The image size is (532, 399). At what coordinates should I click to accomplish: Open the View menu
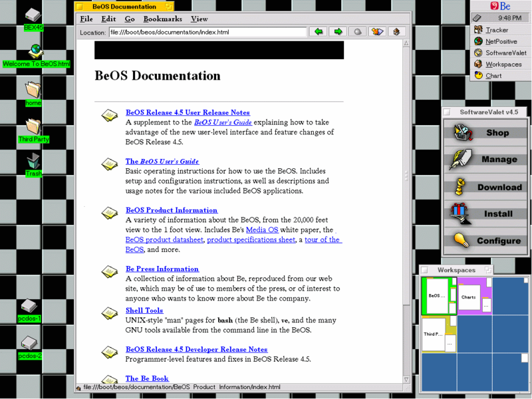pos(199,19)
